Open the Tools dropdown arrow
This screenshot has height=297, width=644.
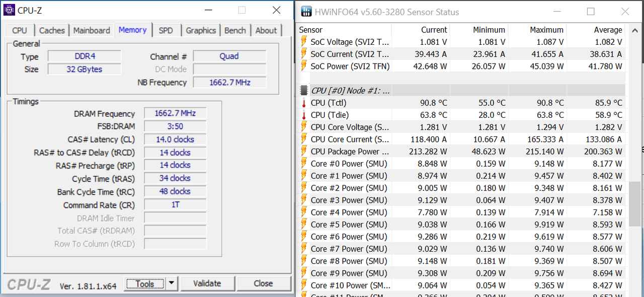pyautogui.click(x=172, y=283)
